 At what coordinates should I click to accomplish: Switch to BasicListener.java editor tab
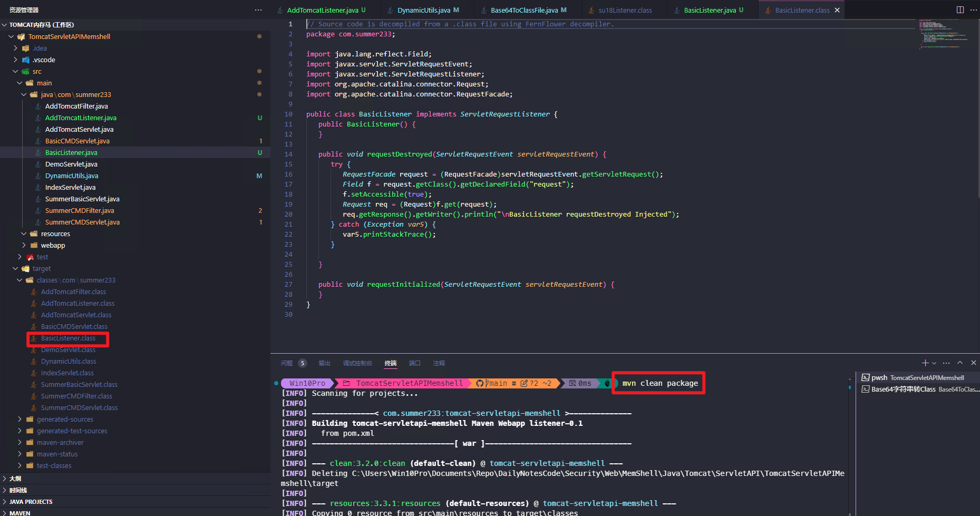click(x=710, y=10)
